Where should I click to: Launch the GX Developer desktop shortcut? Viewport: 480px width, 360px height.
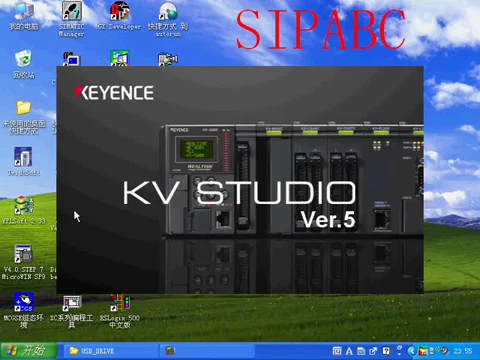(119, 16)
